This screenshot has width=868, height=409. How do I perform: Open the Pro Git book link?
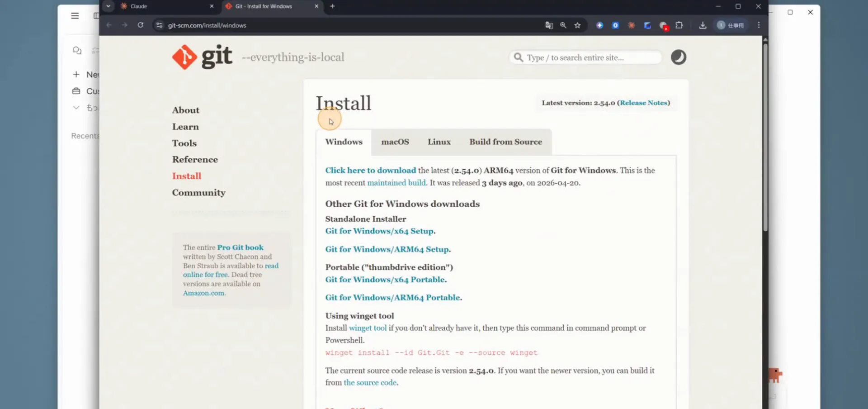pyautogui.click(x=241, y=247)
